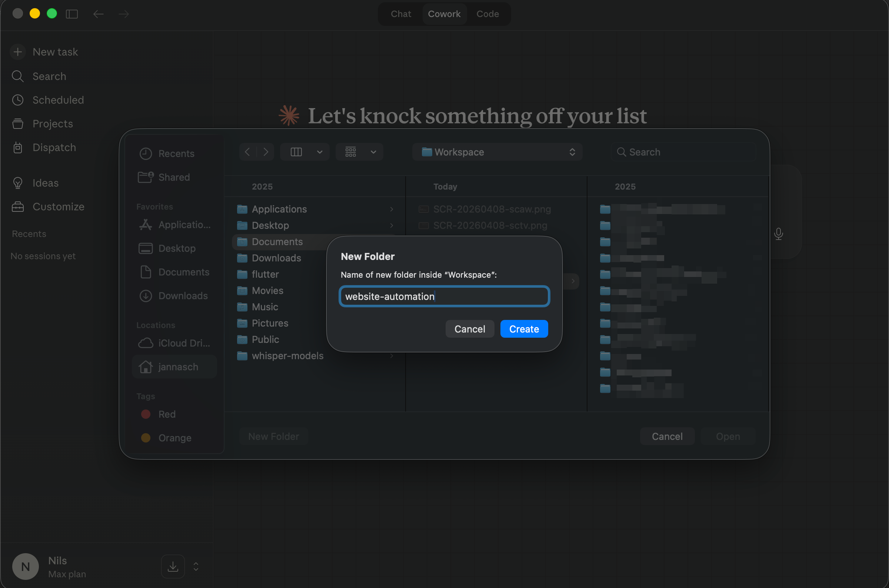
Task: Select Applications favorite in dialog sidebar
Action: pyautogui.click(x=174, y=225)
